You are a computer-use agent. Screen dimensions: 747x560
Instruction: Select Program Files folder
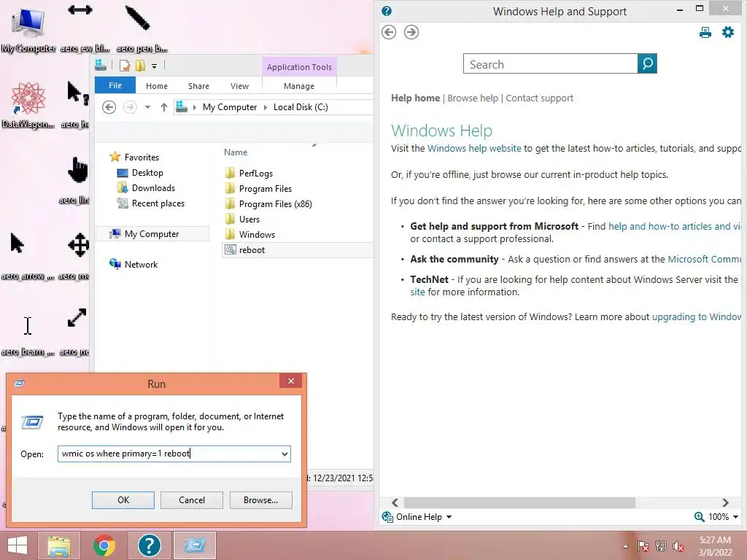(266, 189)
